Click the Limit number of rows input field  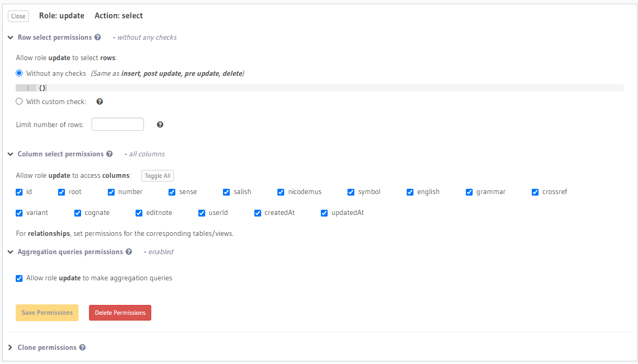click(118, 124)
